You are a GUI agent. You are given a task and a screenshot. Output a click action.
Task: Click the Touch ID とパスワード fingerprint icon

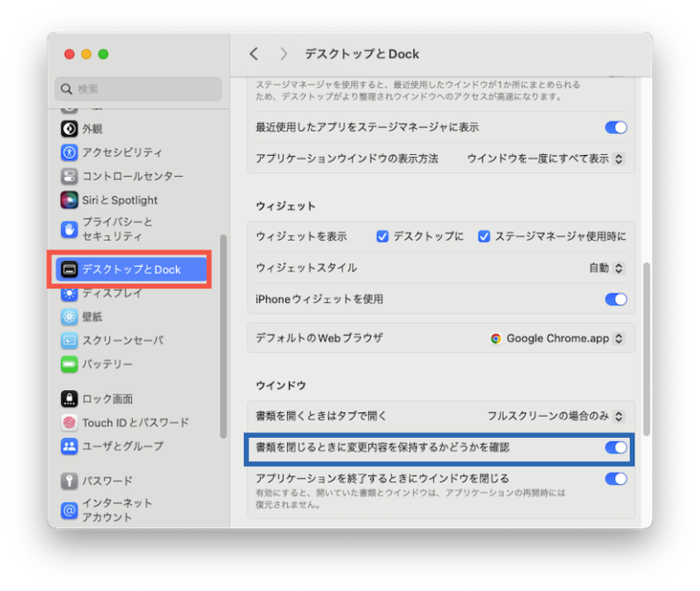click(69, 422)
